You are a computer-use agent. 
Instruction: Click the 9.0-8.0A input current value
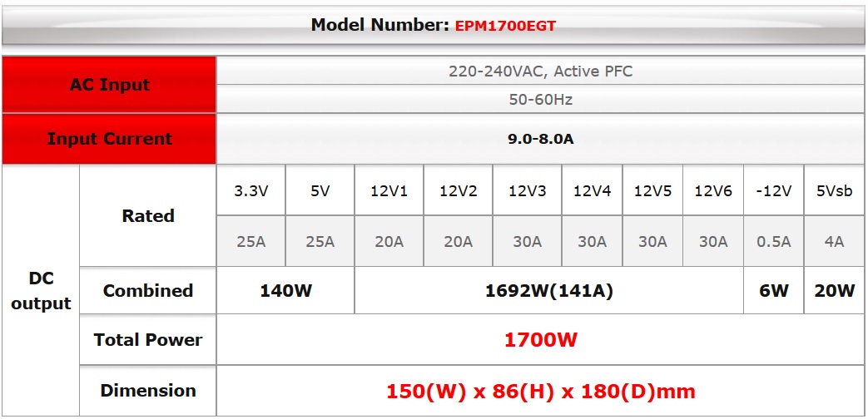point(540,139)
